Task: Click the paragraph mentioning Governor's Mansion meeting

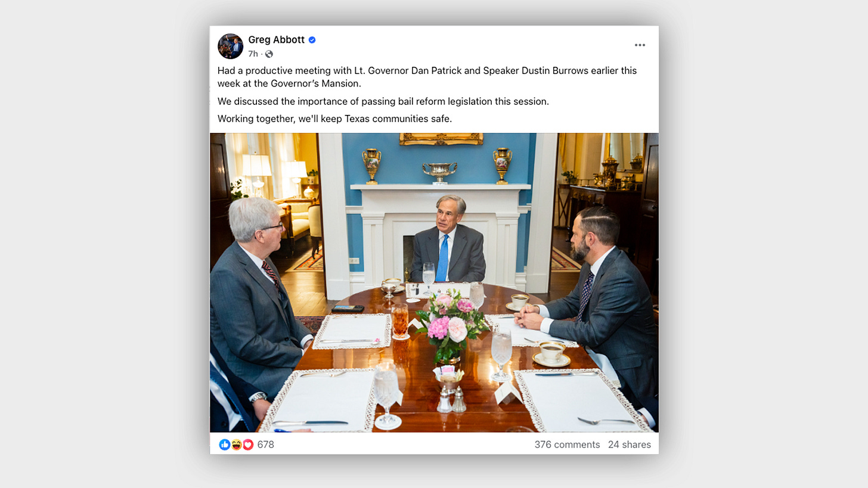Action: tap(427, 77)
